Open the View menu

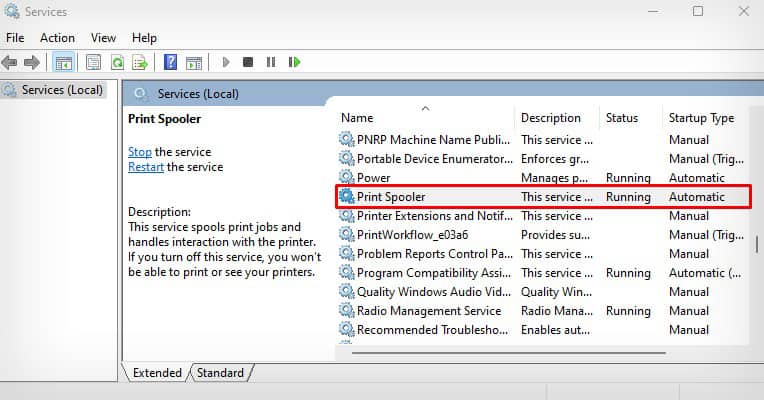click(x=103, y=38)
